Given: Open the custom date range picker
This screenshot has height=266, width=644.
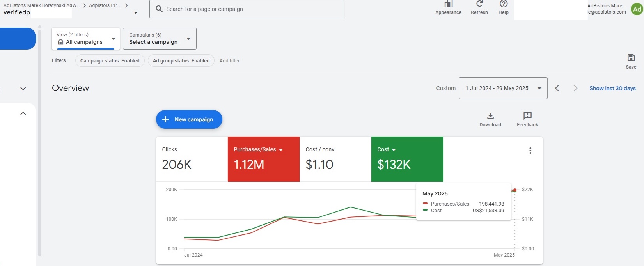Looking at the screenshot, I should tap(503, 88).
